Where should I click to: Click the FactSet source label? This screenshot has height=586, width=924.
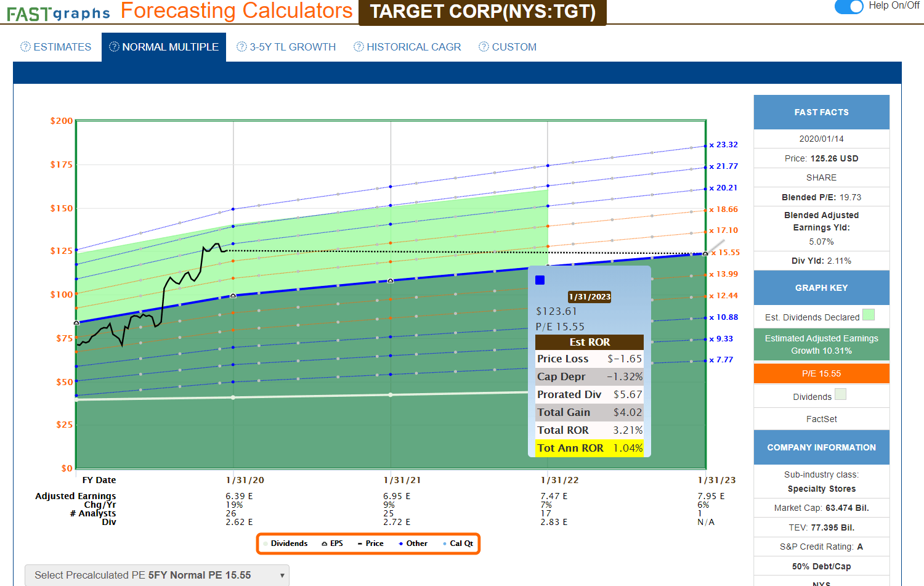pos(822,419)
